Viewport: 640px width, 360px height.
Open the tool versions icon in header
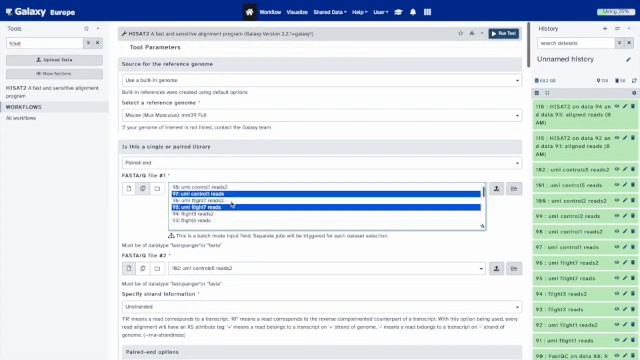(x=472, y=33)
